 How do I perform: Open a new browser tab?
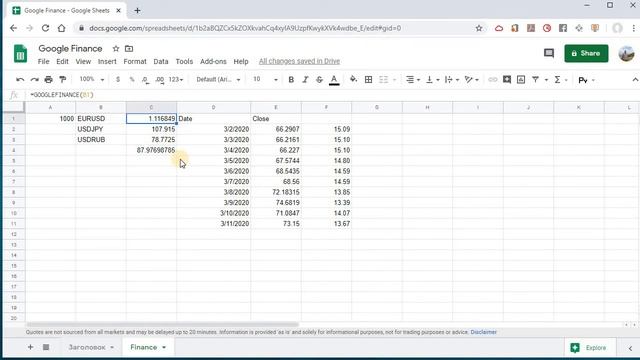coord(138,11)
